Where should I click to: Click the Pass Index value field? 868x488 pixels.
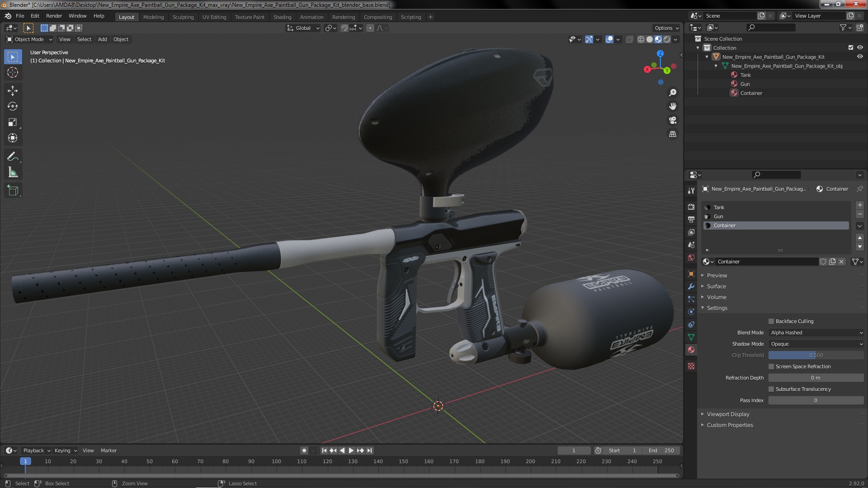(816, 400)
